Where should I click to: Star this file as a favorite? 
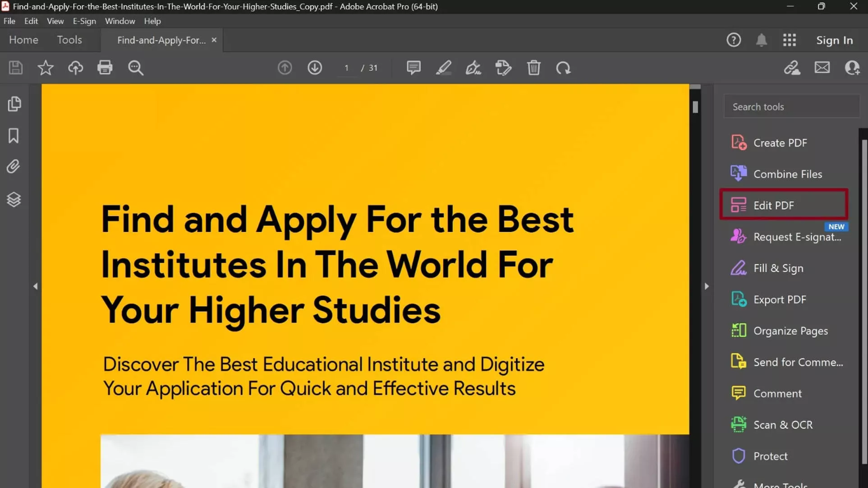(46, 68)
